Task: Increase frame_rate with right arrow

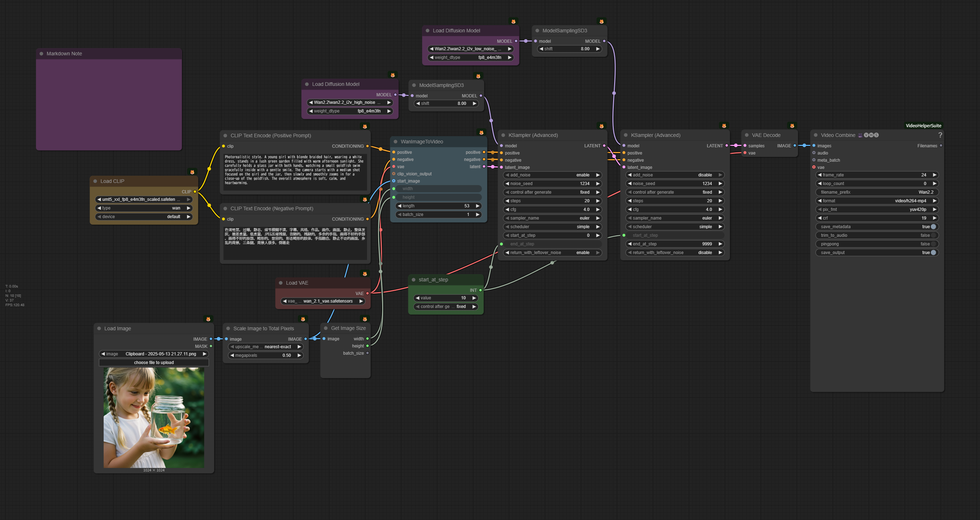Action: click(x=934, y=175)
